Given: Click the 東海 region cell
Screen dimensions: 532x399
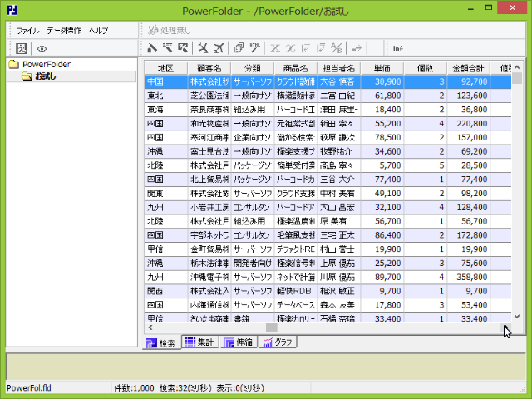Looking at the screenshot, I should coord(166,110).
